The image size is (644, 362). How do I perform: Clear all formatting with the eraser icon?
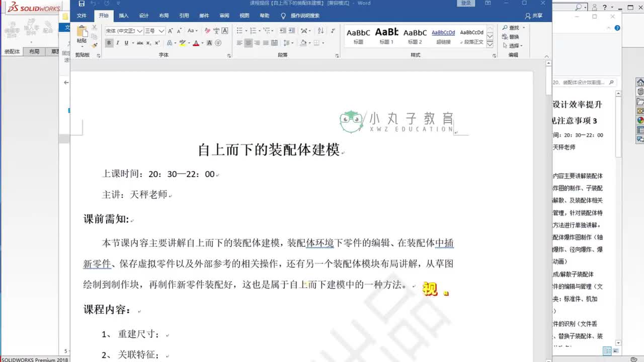point(207,31)
